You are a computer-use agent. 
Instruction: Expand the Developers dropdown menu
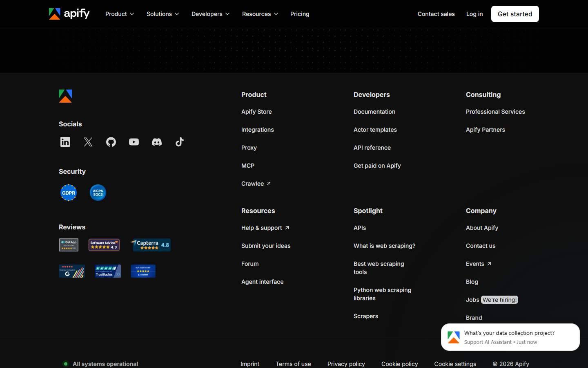[211, 14]
